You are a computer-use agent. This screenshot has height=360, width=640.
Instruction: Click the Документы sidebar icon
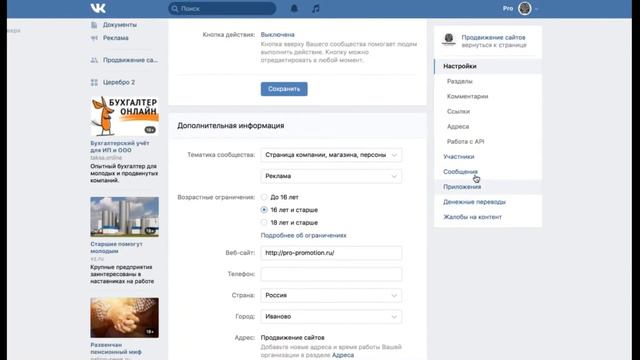point(94,25)
